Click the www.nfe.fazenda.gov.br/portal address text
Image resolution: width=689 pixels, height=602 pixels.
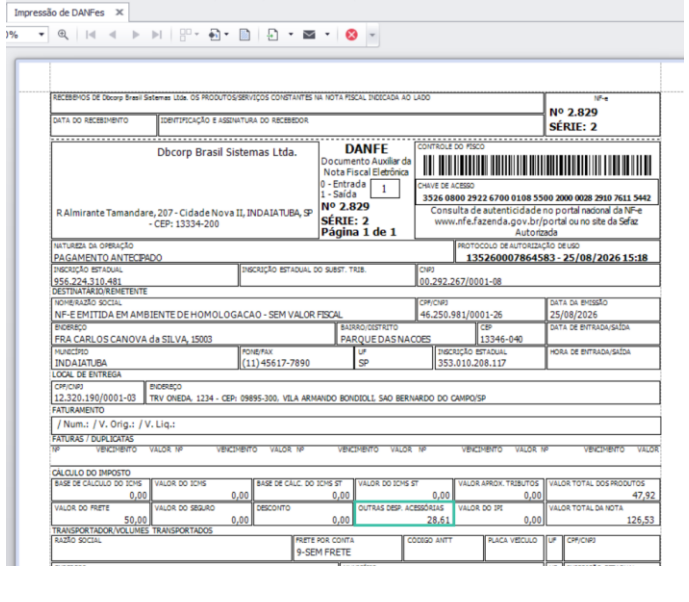[499, 221]
